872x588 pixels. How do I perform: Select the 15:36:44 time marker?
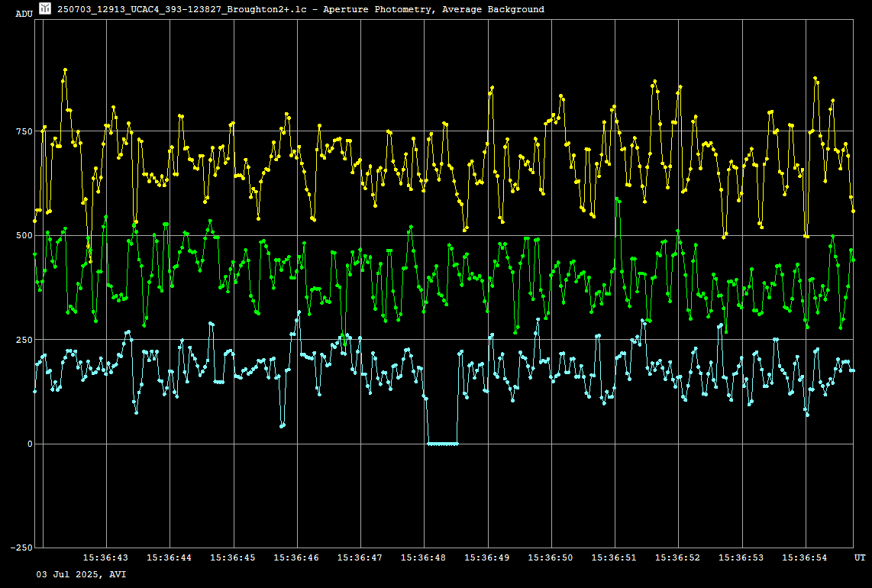[170, 558]
